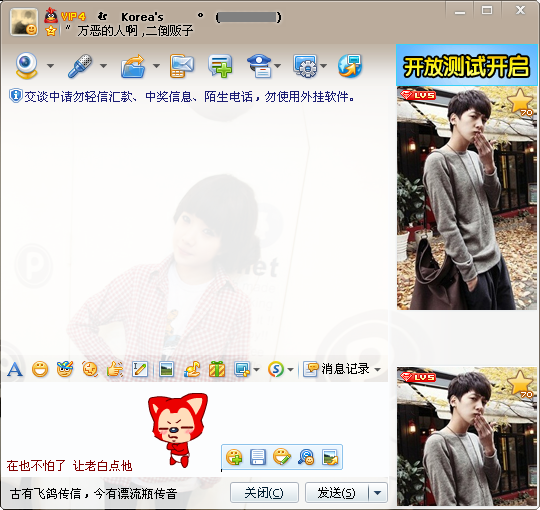Open 消息记录 message history

(337, 369)
